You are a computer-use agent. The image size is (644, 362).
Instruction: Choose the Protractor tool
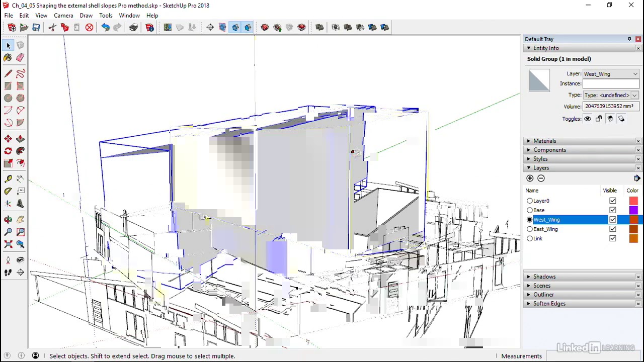tap(8, 191)
